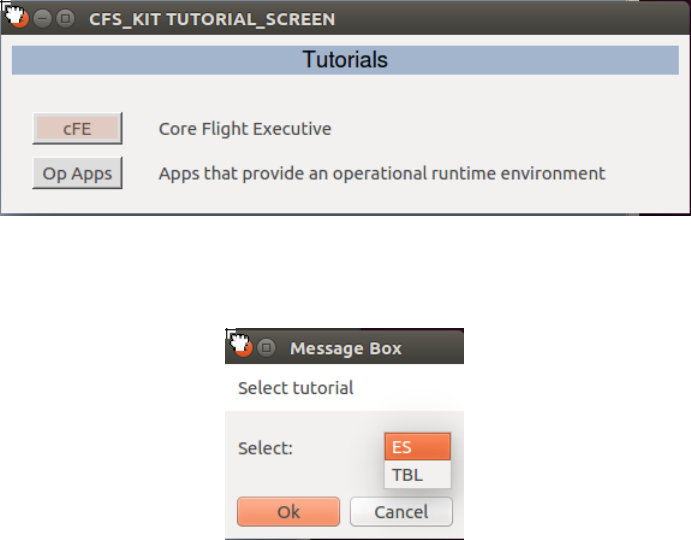
Task: Launch the Op Apps tutorials
Action: 77,173
